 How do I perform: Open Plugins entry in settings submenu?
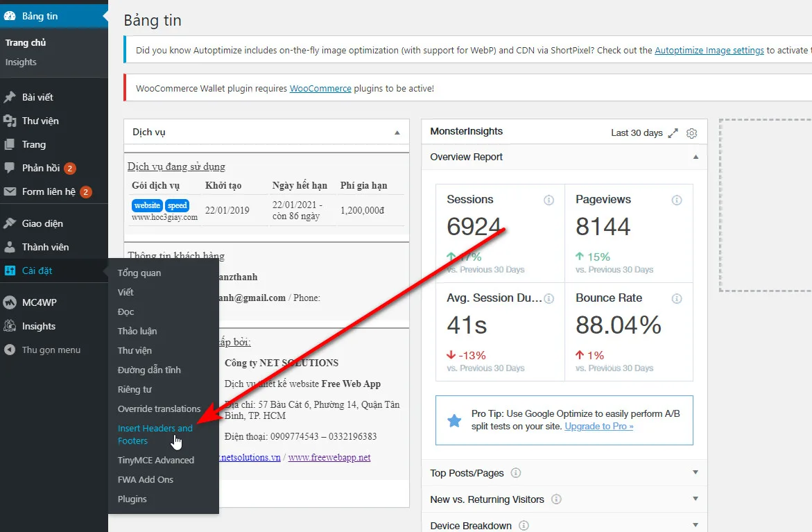point(132,499)
